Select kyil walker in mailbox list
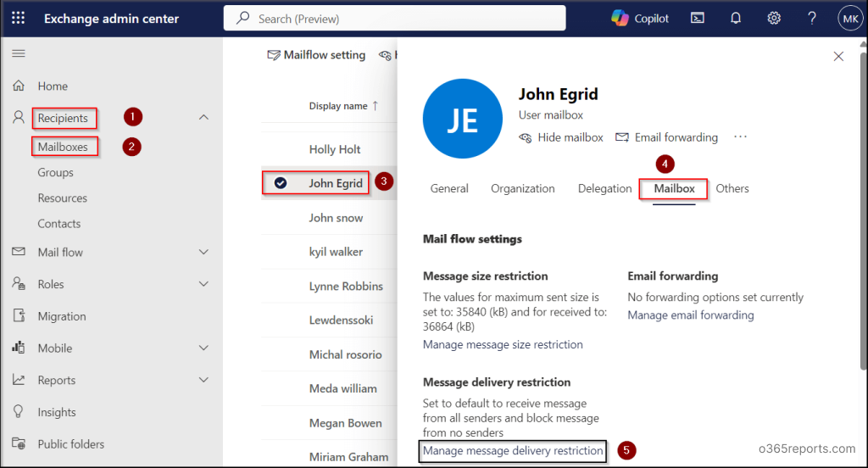Screen dimensions: 868x468 click(x=336, y=252)
